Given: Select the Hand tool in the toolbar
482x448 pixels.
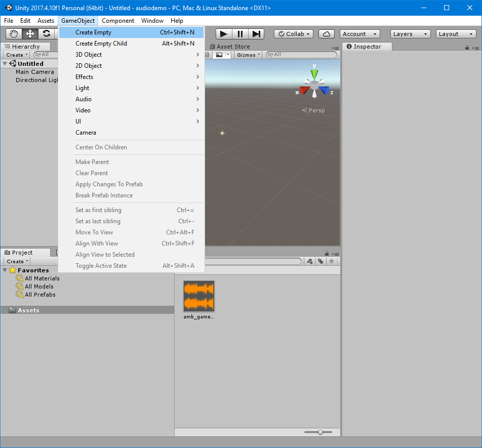Looking at the screenshot, I should pyautogui.click(x=14, y=34).
